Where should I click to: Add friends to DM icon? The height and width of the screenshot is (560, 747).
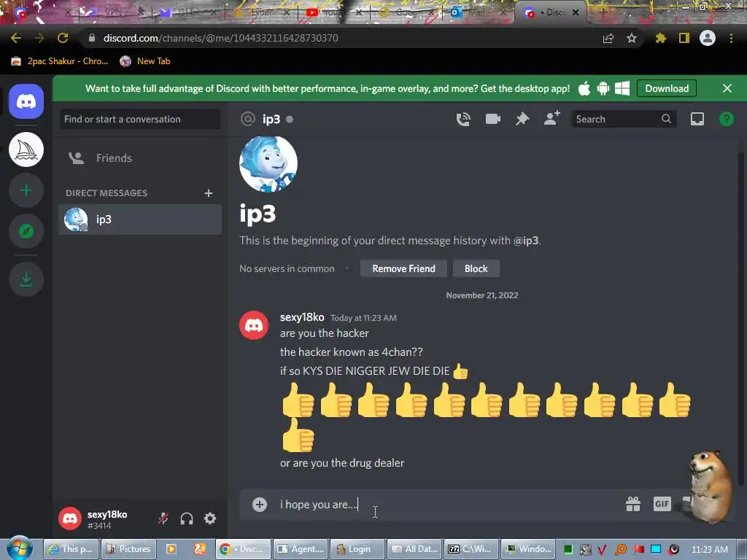[551, 118]
